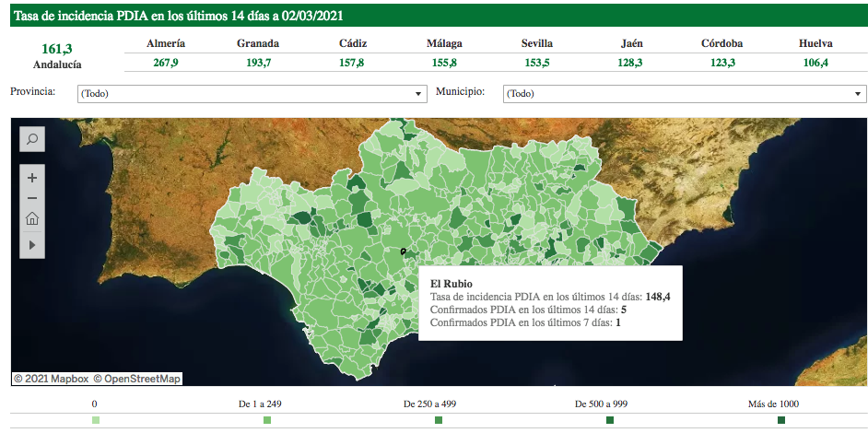Zoom in with the plus button
The width and height of the screenshot is (868, 433).
[x=31, y=177]
